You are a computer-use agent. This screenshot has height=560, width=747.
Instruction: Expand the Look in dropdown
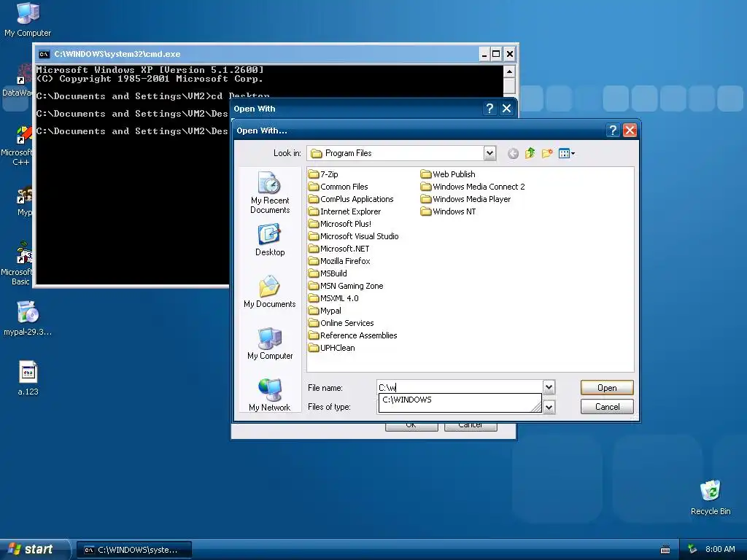[x=489, y=153]
